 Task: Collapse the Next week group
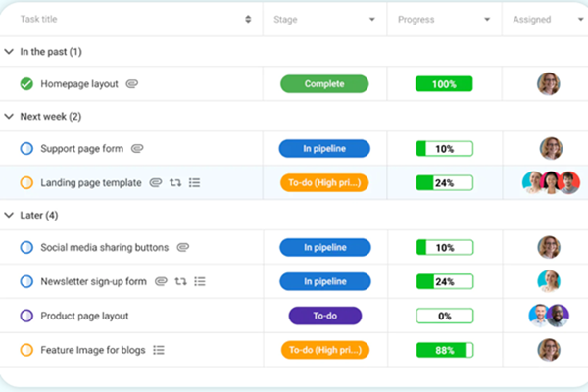9,116
